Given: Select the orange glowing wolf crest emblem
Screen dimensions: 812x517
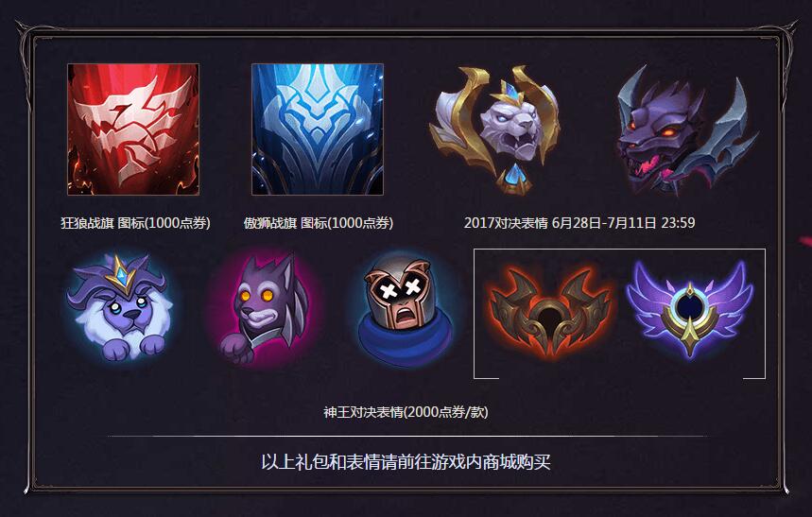Looking at the screenshot, I should click(550, 314).
